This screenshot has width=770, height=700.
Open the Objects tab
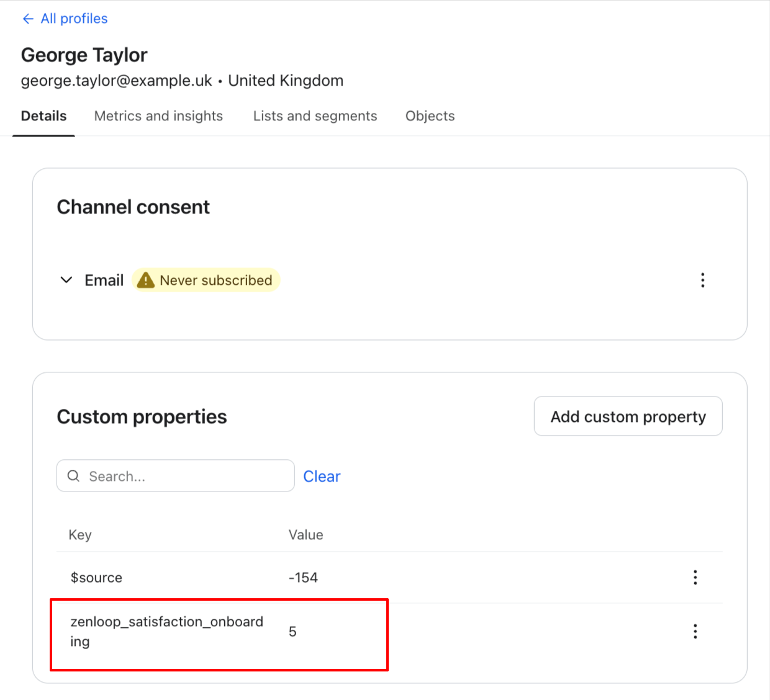[430, 116]
